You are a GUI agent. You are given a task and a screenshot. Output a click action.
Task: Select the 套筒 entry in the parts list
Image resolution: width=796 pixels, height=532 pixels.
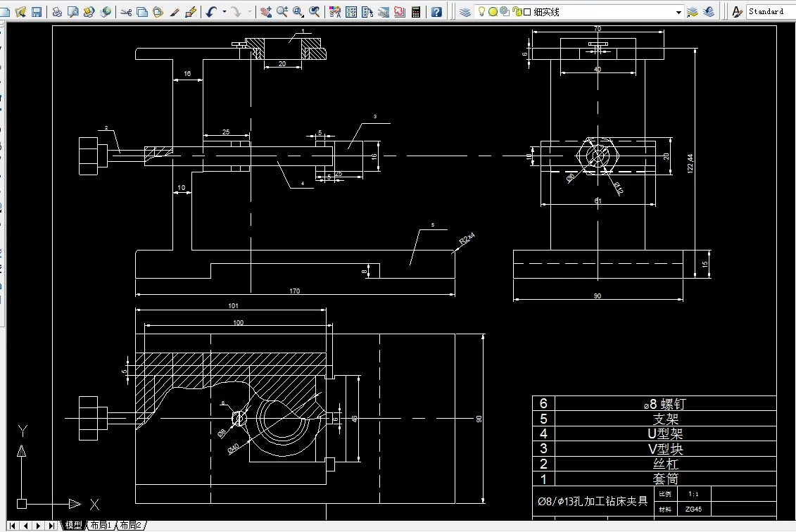(x=666, y=479)
